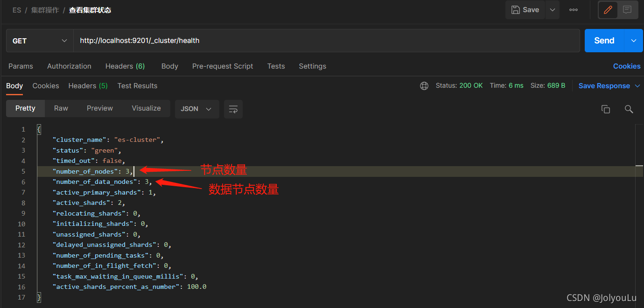Switch to Preview view
644x308 pixels.
click(x=100, y=108)
